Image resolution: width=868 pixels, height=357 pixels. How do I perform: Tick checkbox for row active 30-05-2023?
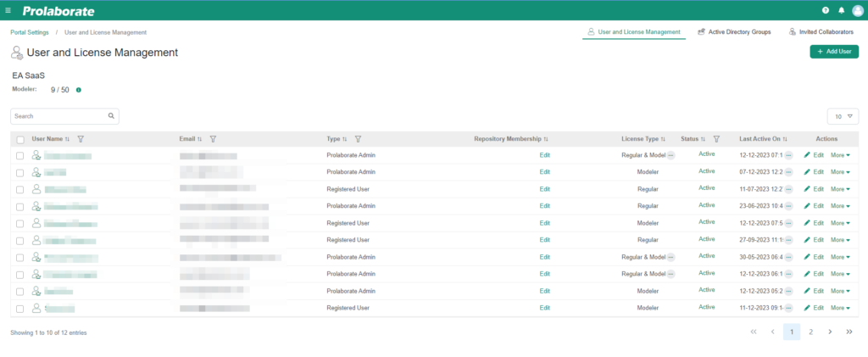20,258
